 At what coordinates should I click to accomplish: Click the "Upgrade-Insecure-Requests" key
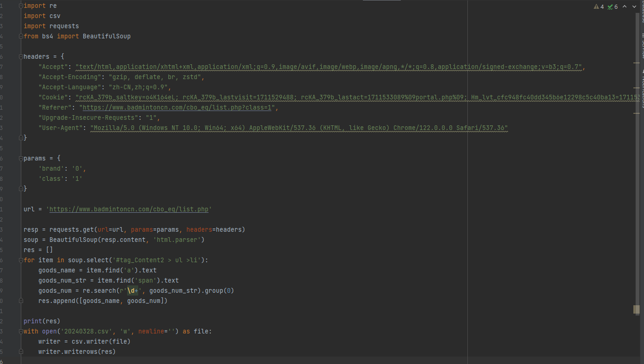click(x=88, y=117)
